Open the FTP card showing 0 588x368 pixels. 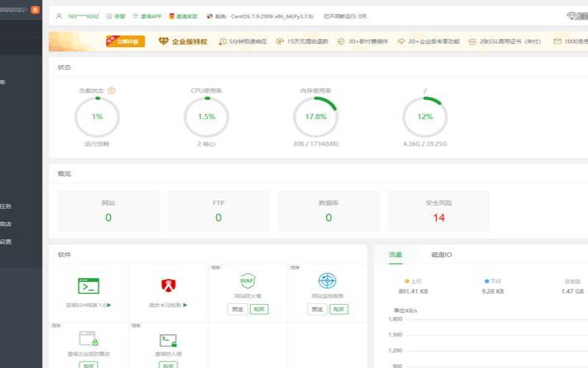tap(218, 211)
